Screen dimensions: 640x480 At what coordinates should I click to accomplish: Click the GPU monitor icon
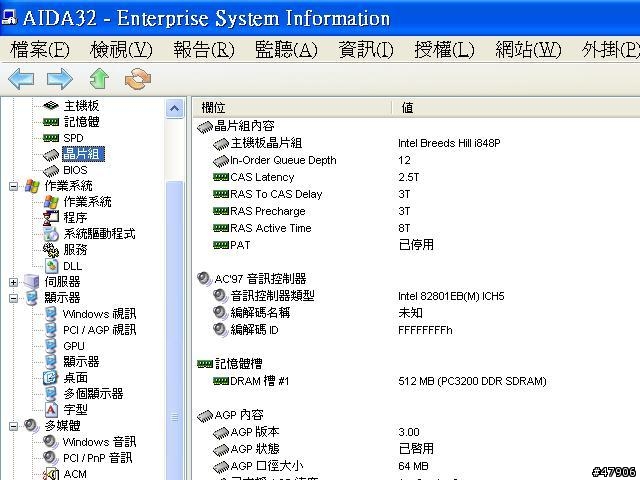(x=51, y=346)
